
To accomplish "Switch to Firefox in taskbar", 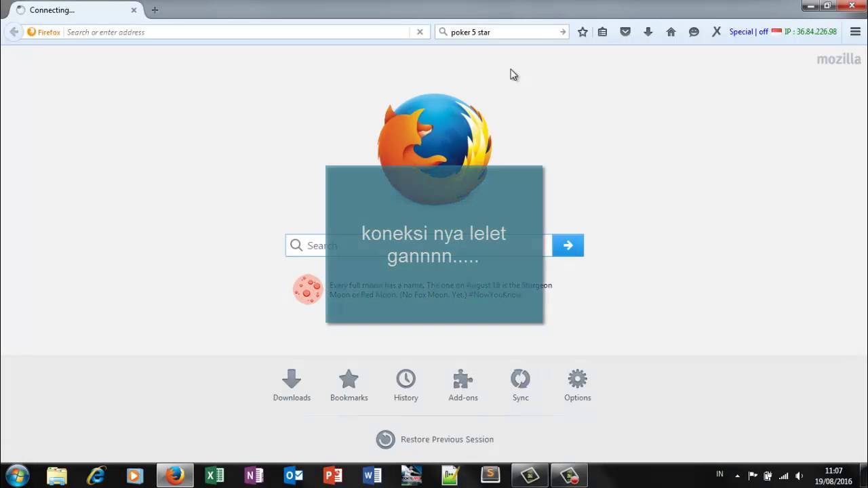I will 175,475.
